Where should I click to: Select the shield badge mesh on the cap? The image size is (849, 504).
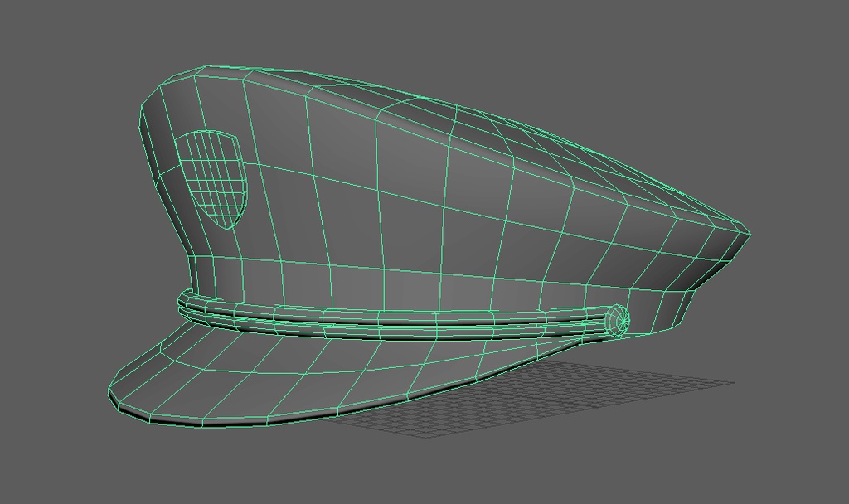click(212, 179)
